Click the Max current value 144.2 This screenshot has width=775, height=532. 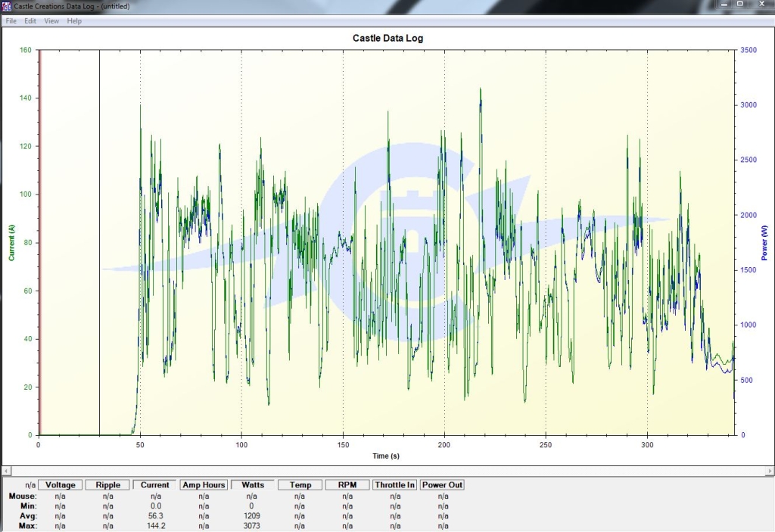[x=156, y=526]
